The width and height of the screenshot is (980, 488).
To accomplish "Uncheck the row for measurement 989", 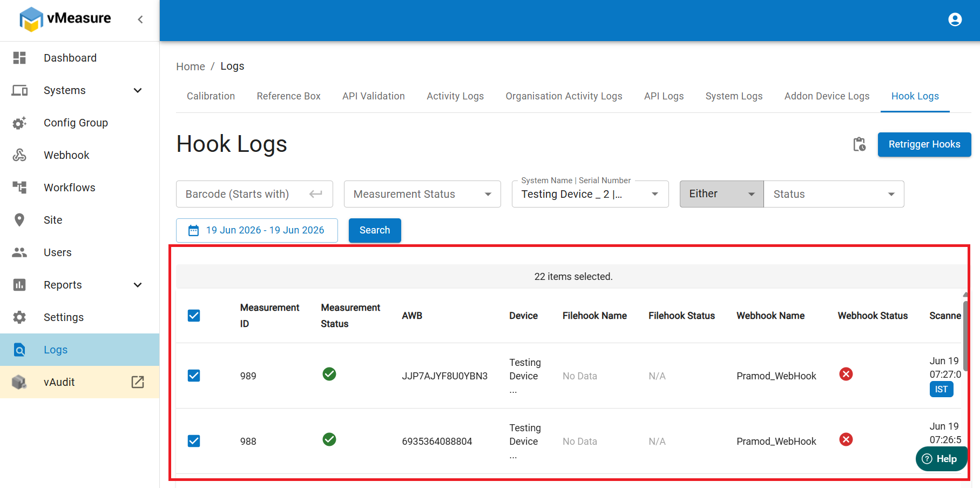I will [194, 376].
